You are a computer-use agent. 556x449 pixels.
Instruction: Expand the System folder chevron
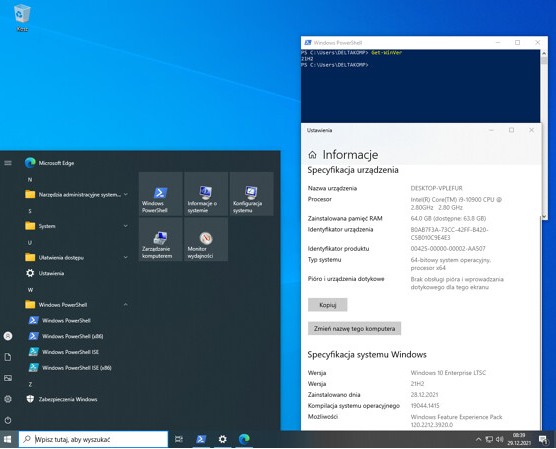click(x=126, y=226)
